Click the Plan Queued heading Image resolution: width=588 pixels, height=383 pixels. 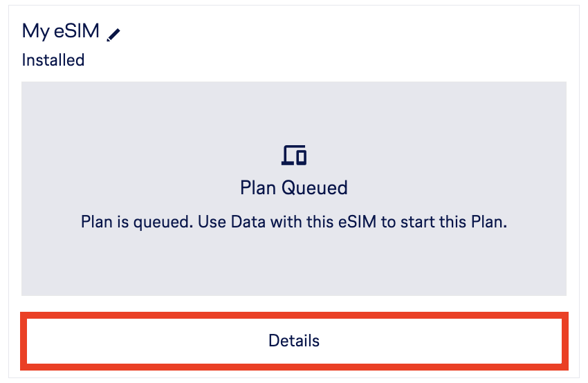coord(294,187)
